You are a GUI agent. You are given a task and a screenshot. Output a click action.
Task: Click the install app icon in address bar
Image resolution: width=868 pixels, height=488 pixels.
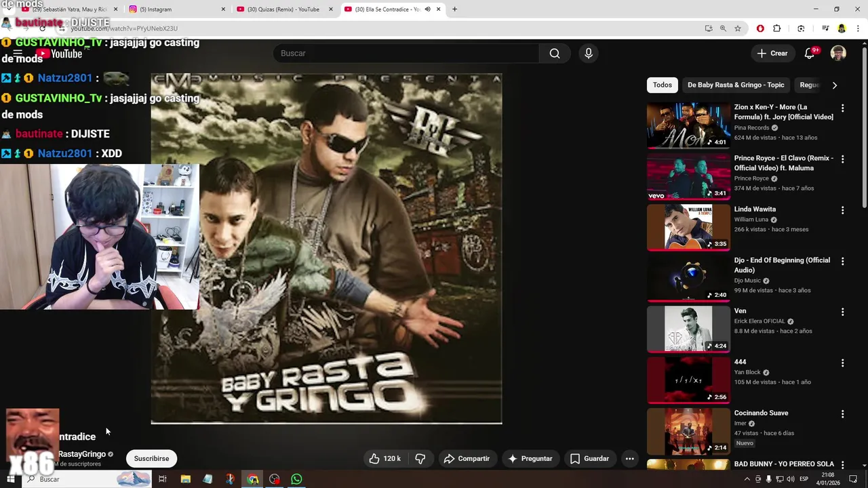(x=709, y=28)
